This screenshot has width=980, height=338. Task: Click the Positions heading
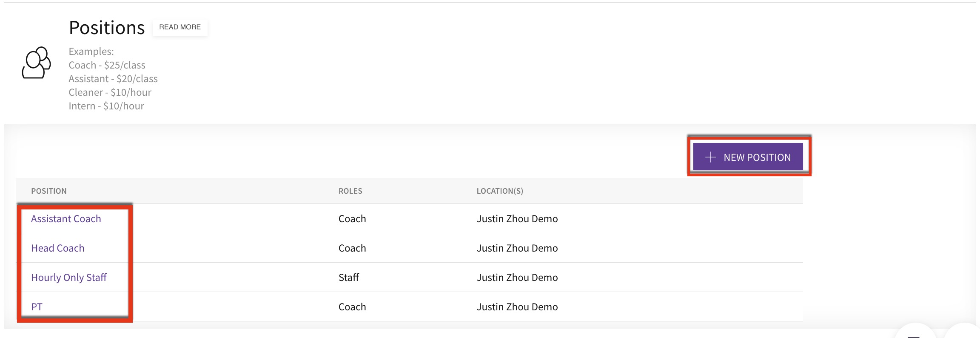107,28
